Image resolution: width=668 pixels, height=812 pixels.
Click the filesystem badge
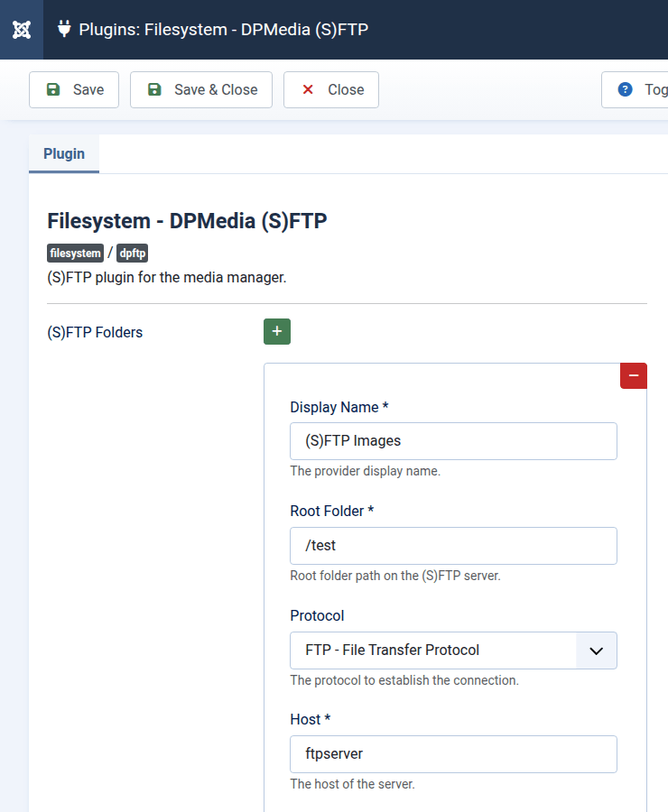pos(75,254)
